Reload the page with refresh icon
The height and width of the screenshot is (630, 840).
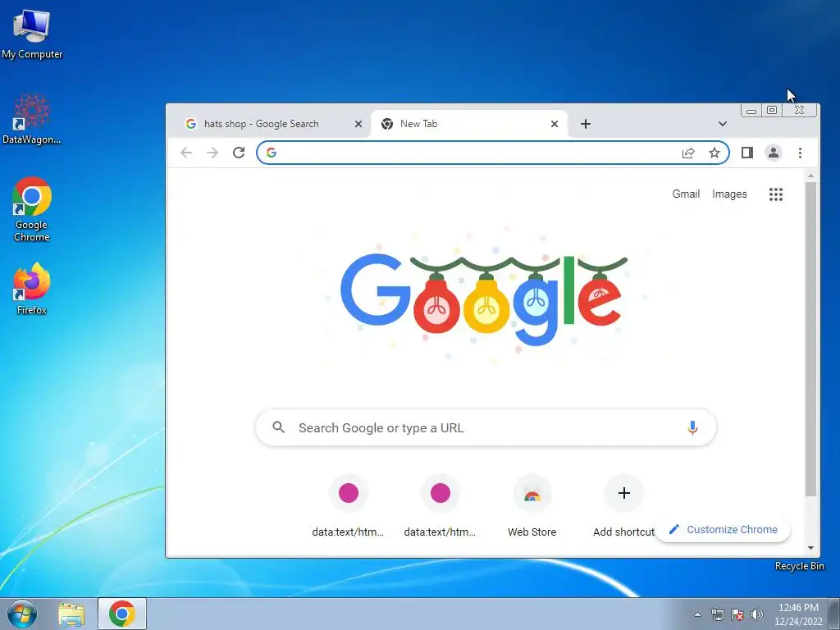[x=239, y=153]
